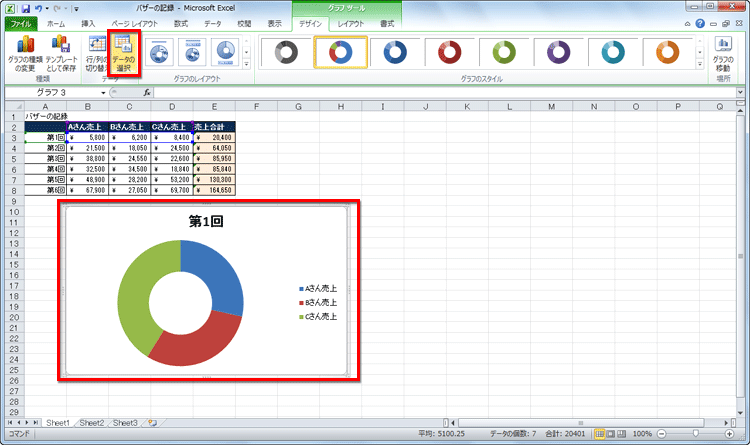Open the 挿入 ribbon tab

(x=89, y=22)
